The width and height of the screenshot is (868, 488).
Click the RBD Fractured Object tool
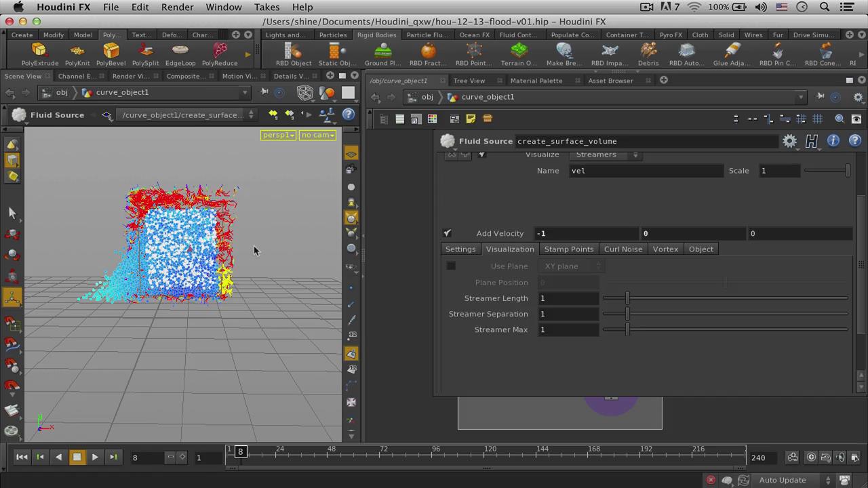pyautogui.click(x=428, y=54)
